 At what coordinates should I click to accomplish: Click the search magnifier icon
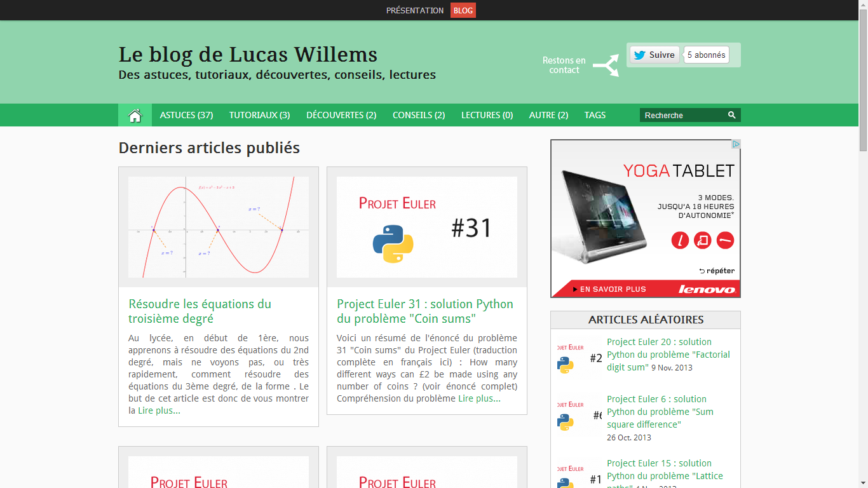point(732,115)
